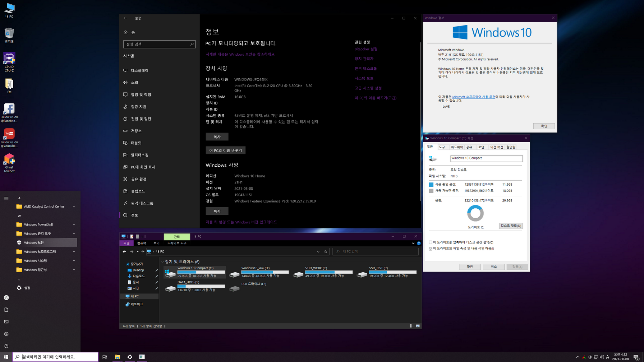Open the CPUID CPU-Z desktop icon
Image resolution: width=644 pixels, height=362 pixels.
pyautogui.click(x=9, y=62)
